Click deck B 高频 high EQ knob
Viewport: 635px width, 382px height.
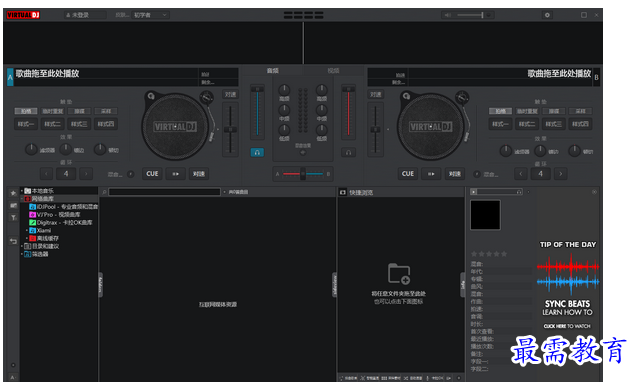pyautogui.click(x=322, y=90)
